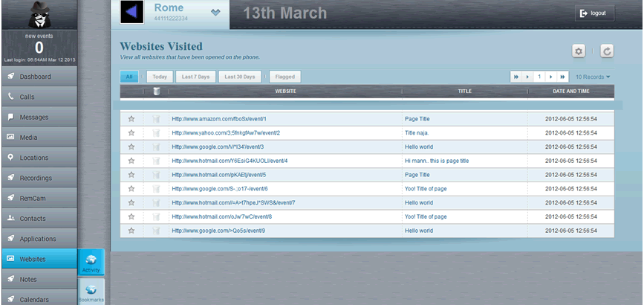Flag the yahoo.com row with star
Viewport: 644px width, 305px height.
click(131, 132)
